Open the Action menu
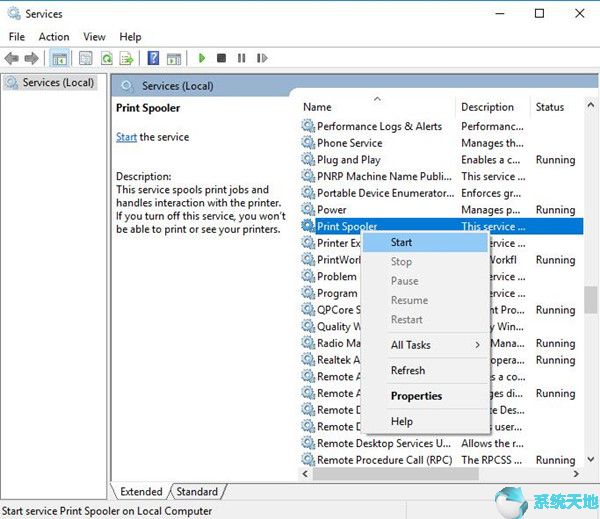The image size is (600, 519). tap(54, 37)
